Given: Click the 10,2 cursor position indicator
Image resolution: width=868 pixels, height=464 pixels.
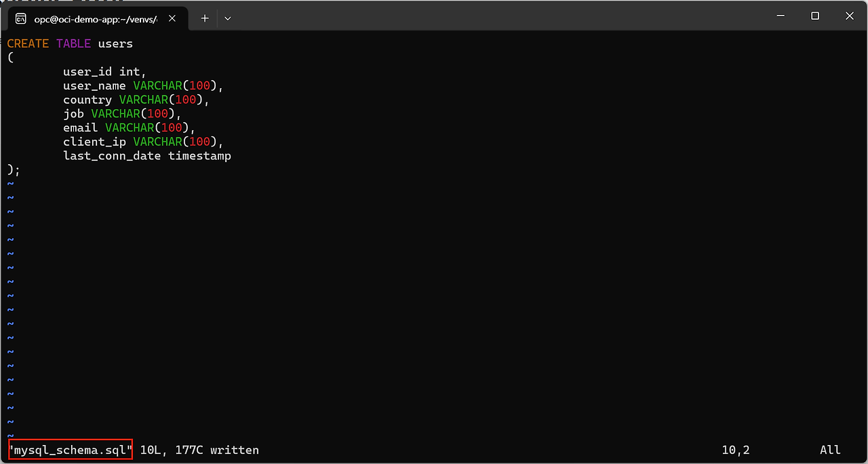Looking at the screenshot, I should pos(736,450).
